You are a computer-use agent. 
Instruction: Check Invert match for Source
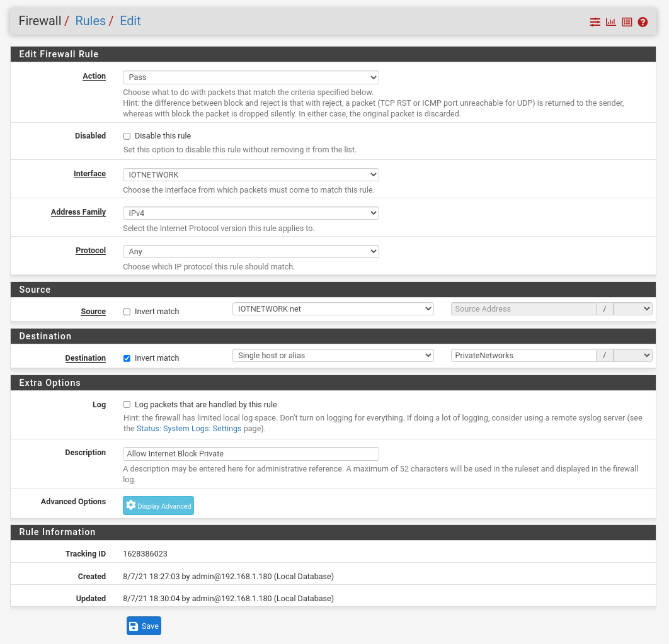tap(127, 311)
